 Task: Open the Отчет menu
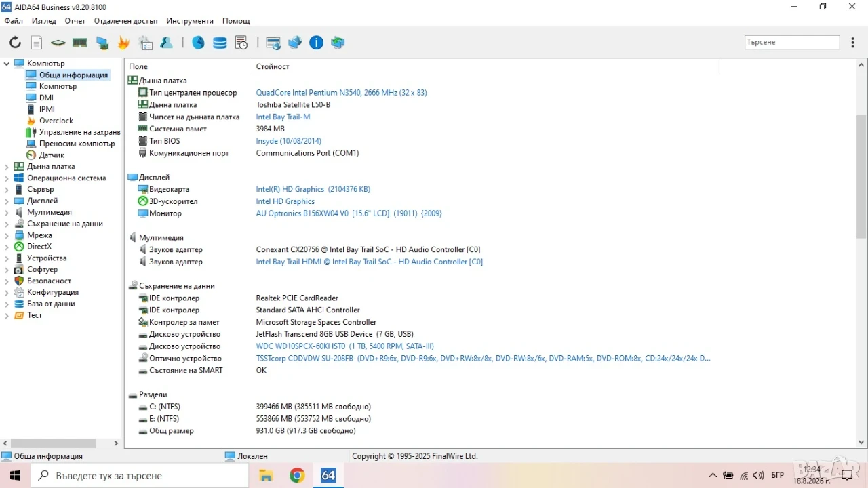[x=75, y=21]
